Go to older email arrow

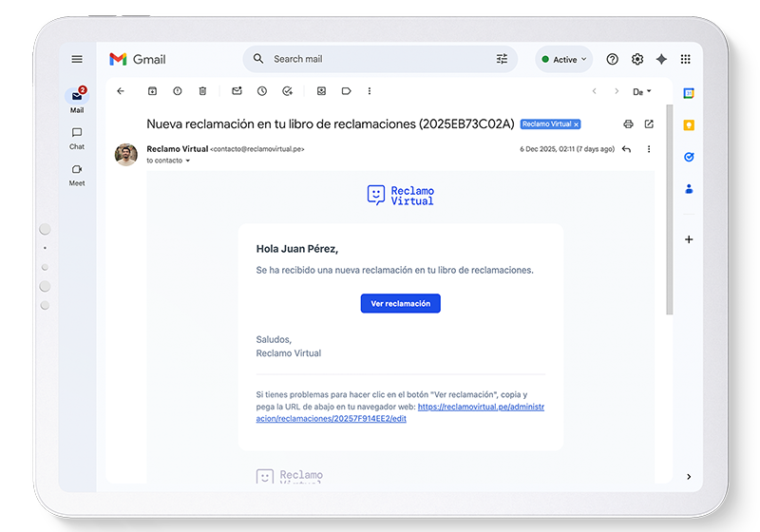(617, 91)
